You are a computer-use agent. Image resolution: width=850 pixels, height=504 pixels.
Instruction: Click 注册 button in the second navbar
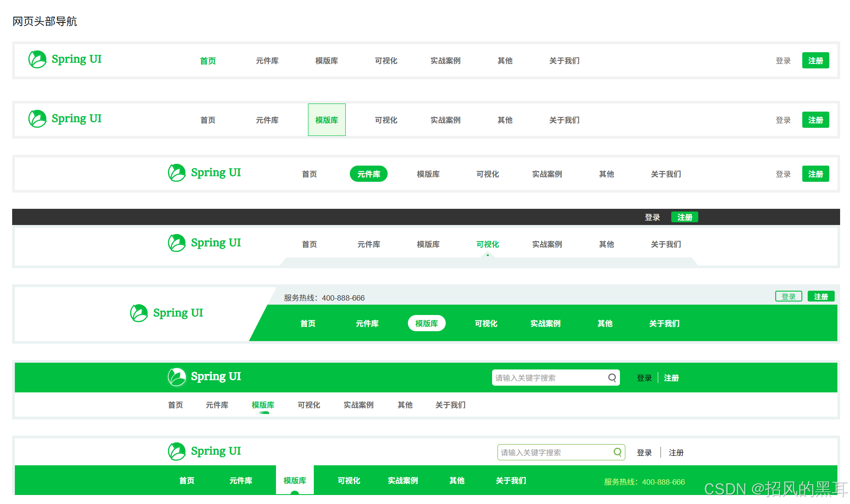click(x=815, y=120)
